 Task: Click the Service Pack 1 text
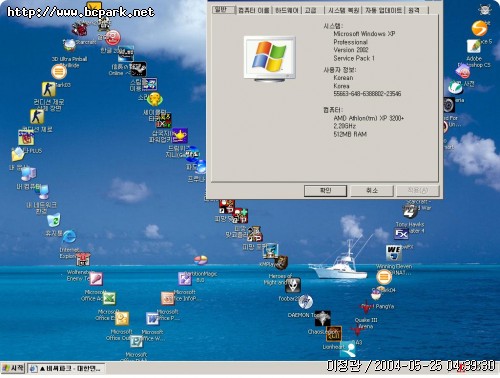click(354, 58)
